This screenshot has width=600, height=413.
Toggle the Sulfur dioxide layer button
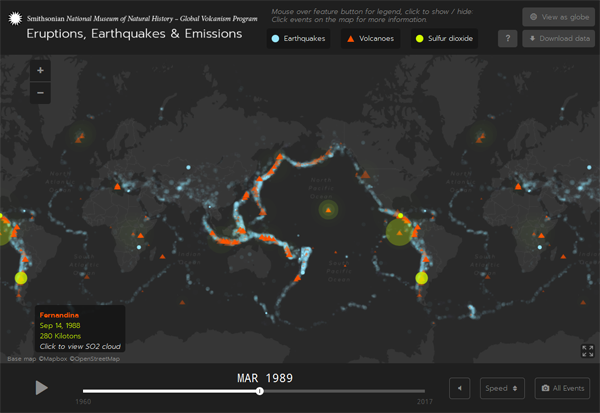pyautogui.click(x=445, y=38)
